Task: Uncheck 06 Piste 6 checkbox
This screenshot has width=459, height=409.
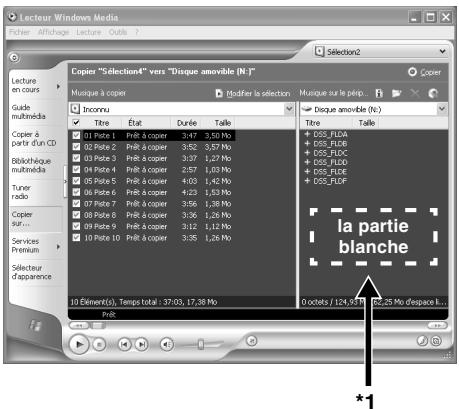Action: pos(76,192)
